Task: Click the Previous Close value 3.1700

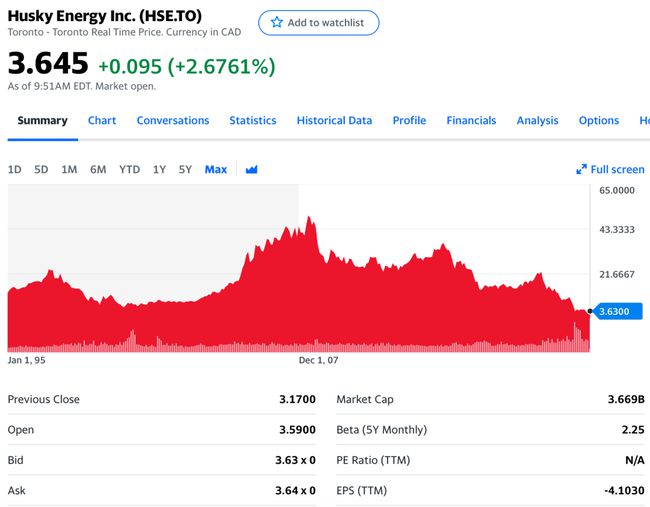Action: click(297, 399)
